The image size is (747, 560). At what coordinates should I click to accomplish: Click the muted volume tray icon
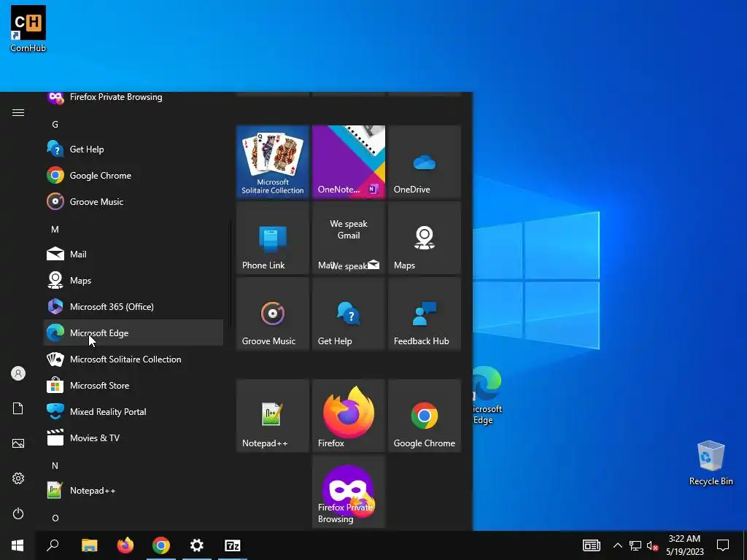652,545
